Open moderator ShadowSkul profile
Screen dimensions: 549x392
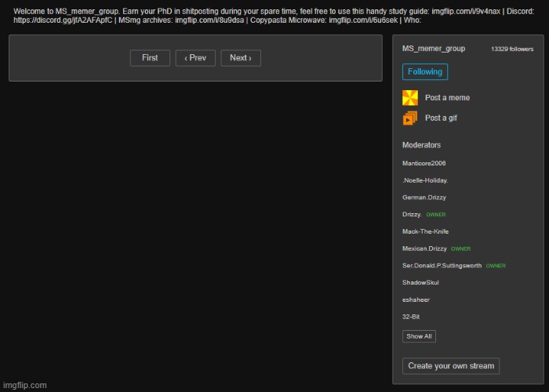pos(421,282)
